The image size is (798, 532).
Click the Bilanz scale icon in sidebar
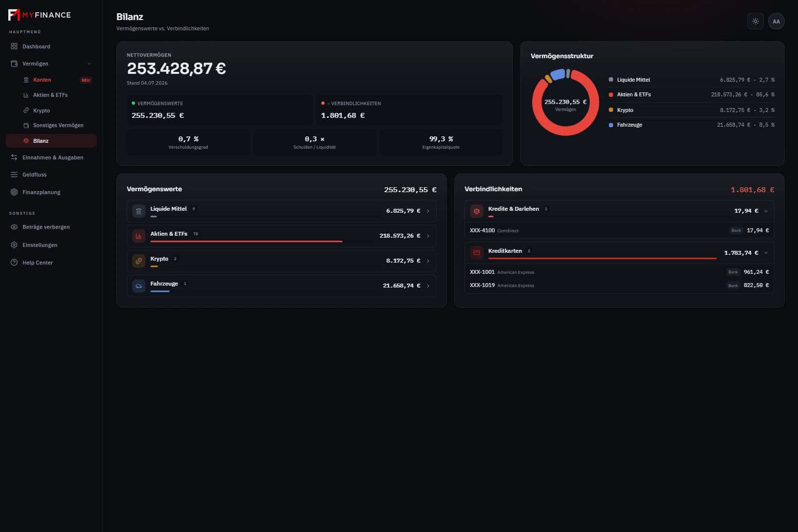(x=26, y=141)
